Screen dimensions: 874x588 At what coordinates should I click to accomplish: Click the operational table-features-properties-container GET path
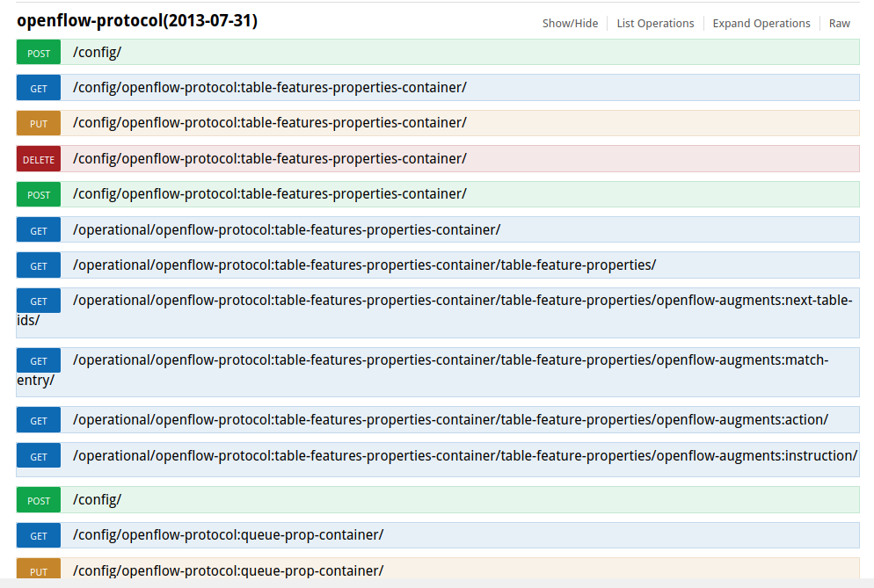point(287,229)
